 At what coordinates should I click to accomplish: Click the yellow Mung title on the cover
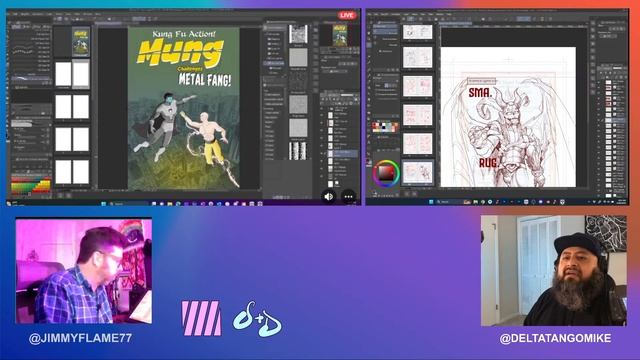pos(180,52)
